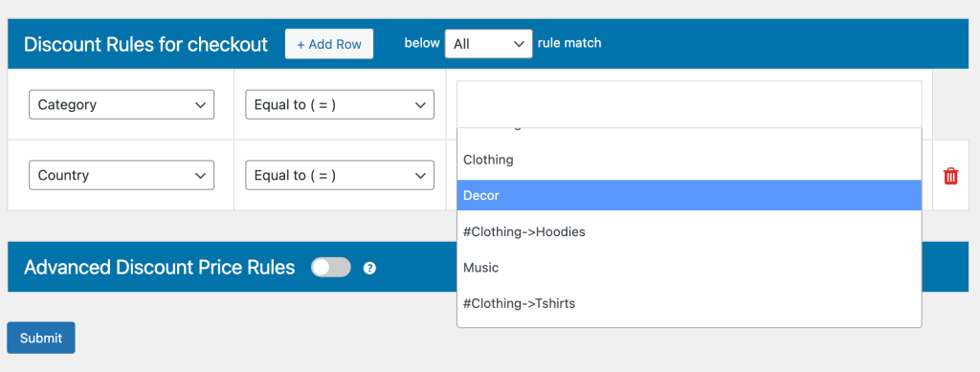Click the Discount Rules for checkout heading
Image resolution: width=980 pixels, height=372 pixels.
coord(145,44)
